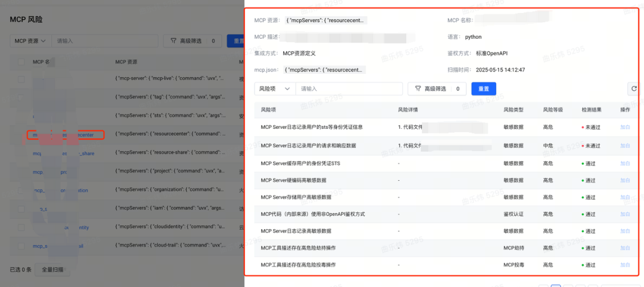Image resolution: width=644 pixels, height=287 pixels.
Task: Click 加白 for MCP Server硬编码高敏感数据 row
Action: 625,180
